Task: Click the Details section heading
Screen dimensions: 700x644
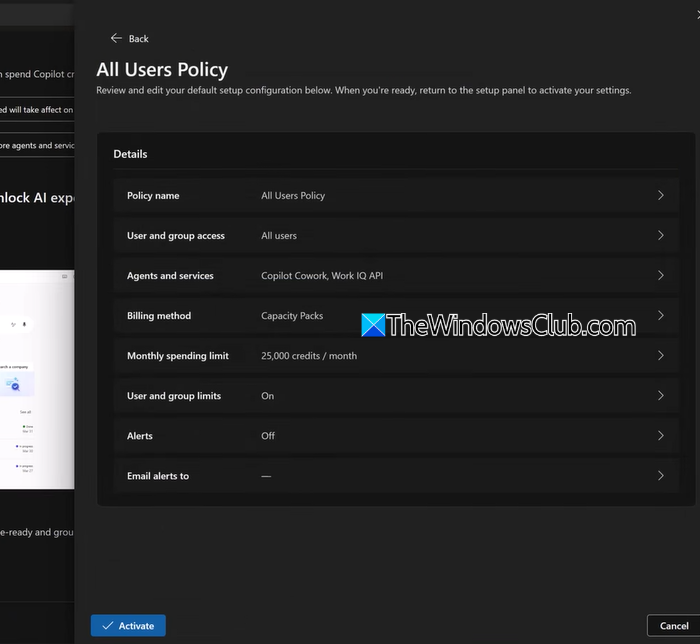Action: 130,154
